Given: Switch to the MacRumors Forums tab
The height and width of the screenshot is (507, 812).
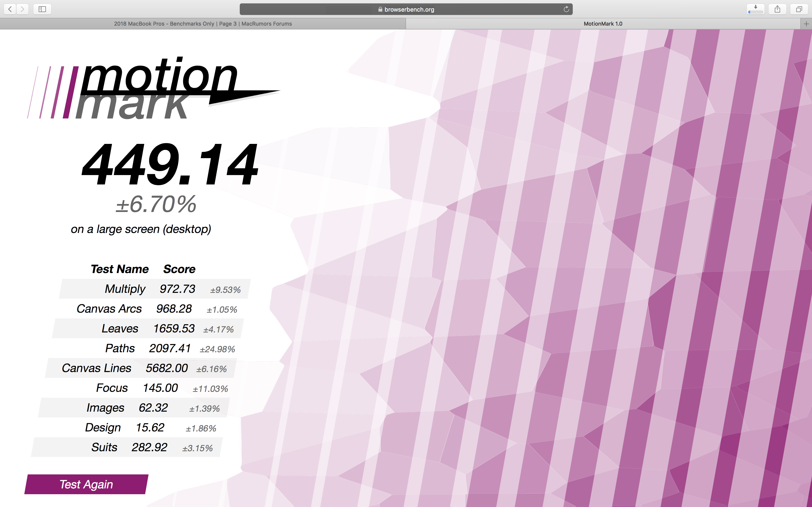Looking at the screenshot, I should tap(203, 24).
